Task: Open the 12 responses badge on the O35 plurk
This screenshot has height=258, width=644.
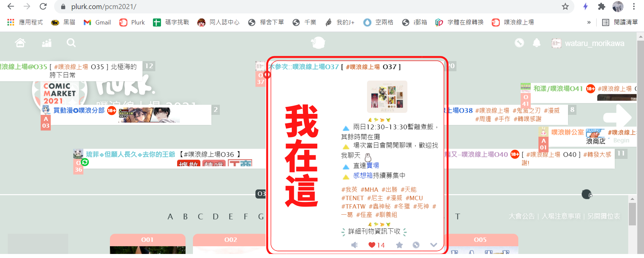Action: point(149,66)
